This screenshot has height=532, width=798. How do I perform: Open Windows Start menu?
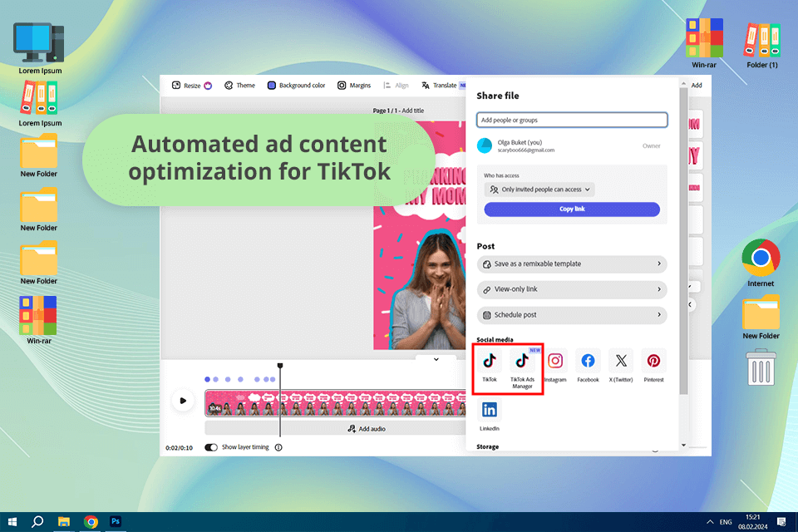point(12,522)
